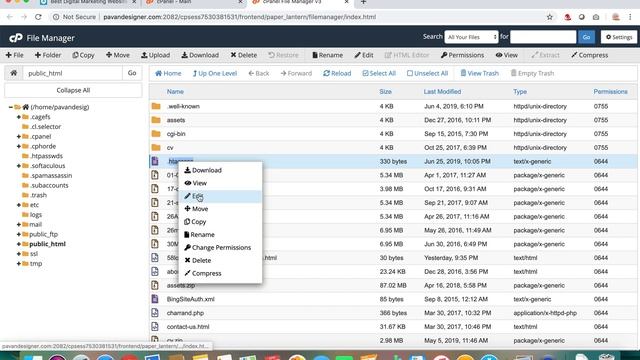The height and width of the screenshot is (360, 640).
Task: Click Rename in the top toolbar
Action: pyautogui.click(x=327, y=55)
